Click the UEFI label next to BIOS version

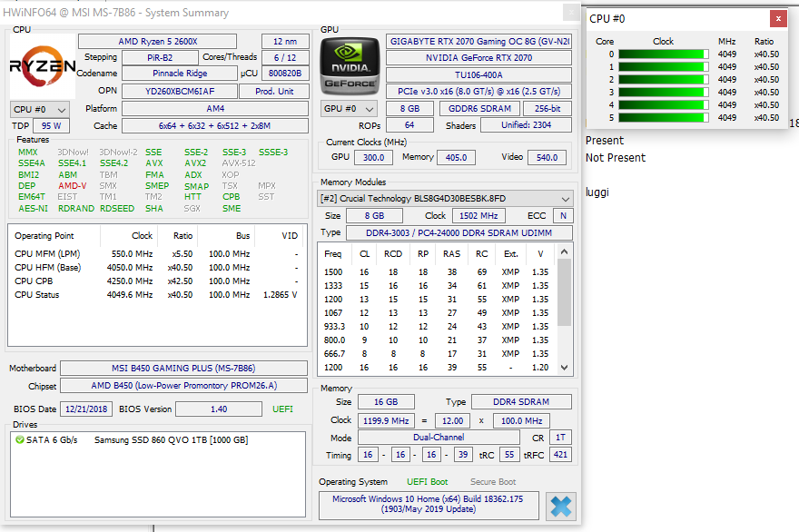tap(282, 409)
